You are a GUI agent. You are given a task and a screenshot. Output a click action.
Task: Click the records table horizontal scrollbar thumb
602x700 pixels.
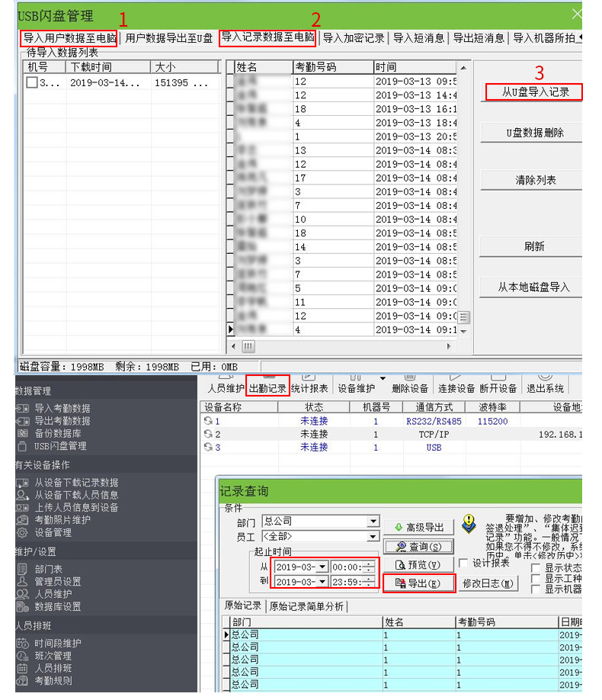coord(248,346)
